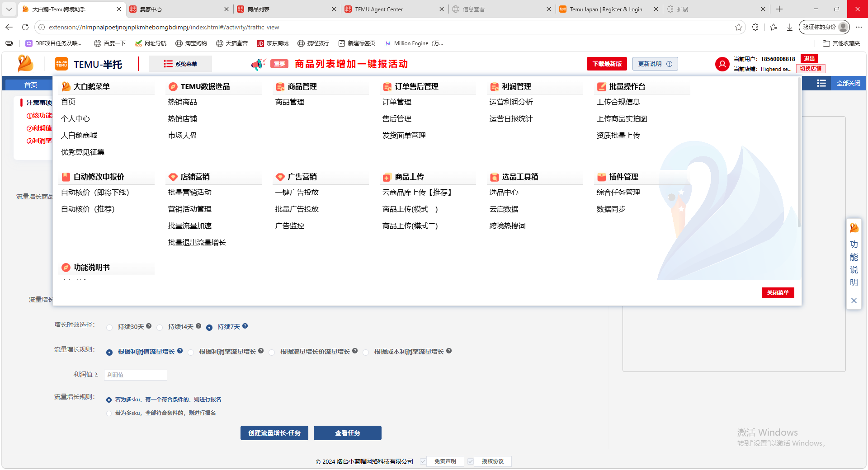
Task: Click the info icon on 更新说明
Action: click(670, 64)
